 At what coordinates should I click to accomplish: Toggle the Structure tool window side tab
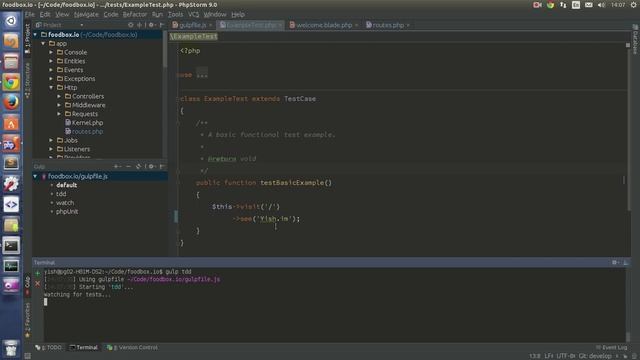pyautogui.click(x=27, y=80)
